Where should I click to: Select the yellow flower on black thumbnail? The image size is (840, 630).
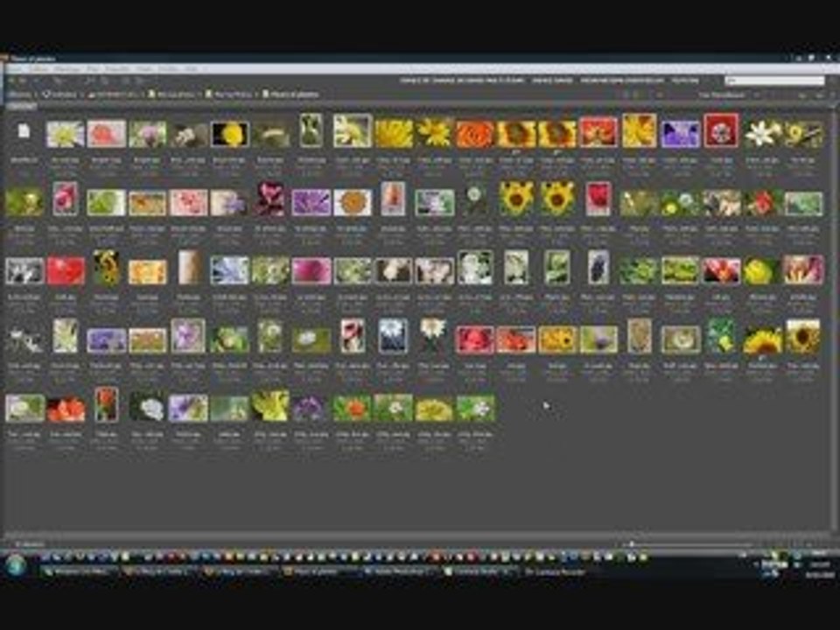229,134
